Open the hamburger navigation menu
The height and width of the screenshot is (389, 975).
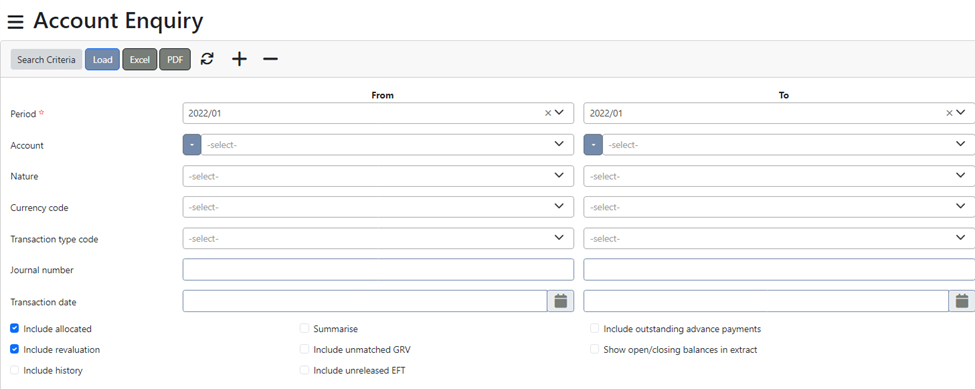16,22
